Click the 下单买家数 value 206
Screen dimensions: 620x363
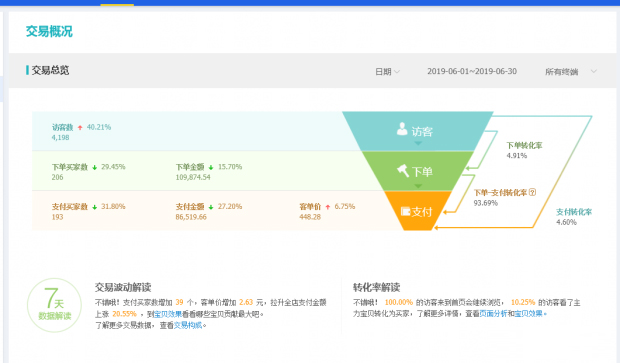point(57,177)
